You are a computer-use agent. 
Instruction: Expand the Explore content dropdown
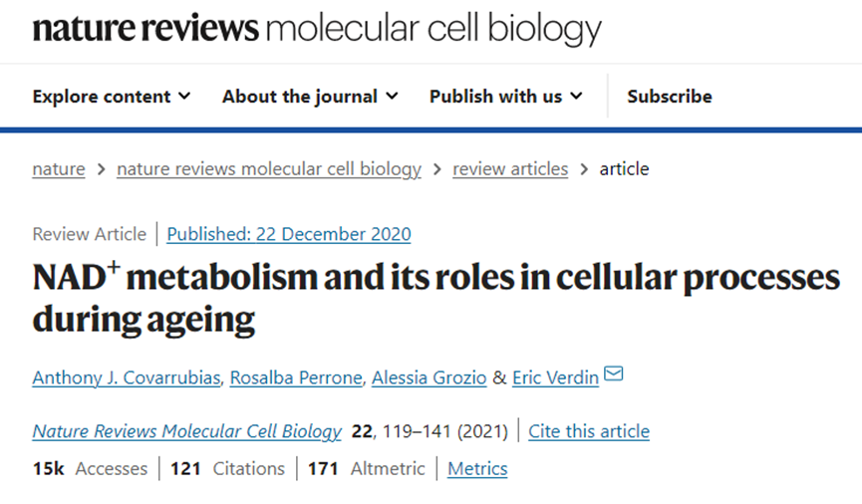[111, 97]
